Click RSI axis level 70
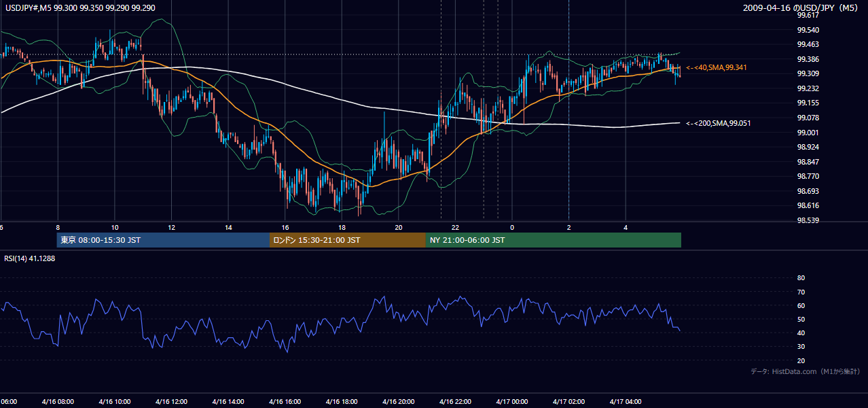868x408 pixels. [801, 292]
